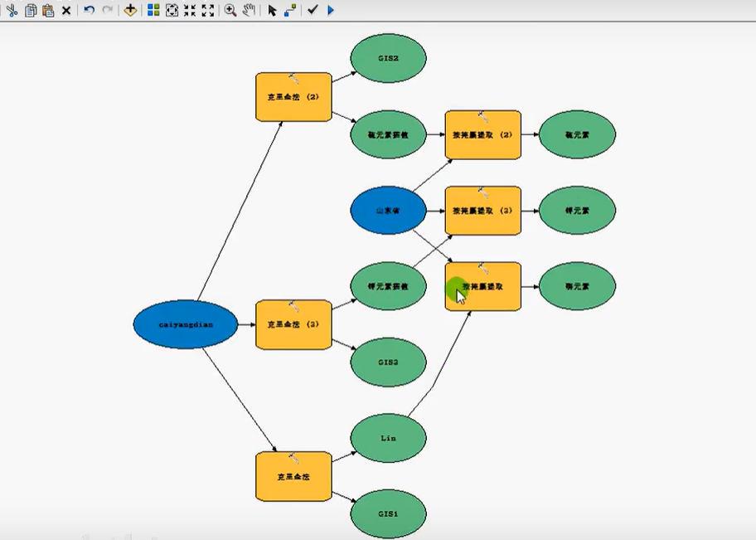
Task: Select output ellipse right of unnumbered 按掩膜提取
Action: pyautogui.click(x=577, y=286)
